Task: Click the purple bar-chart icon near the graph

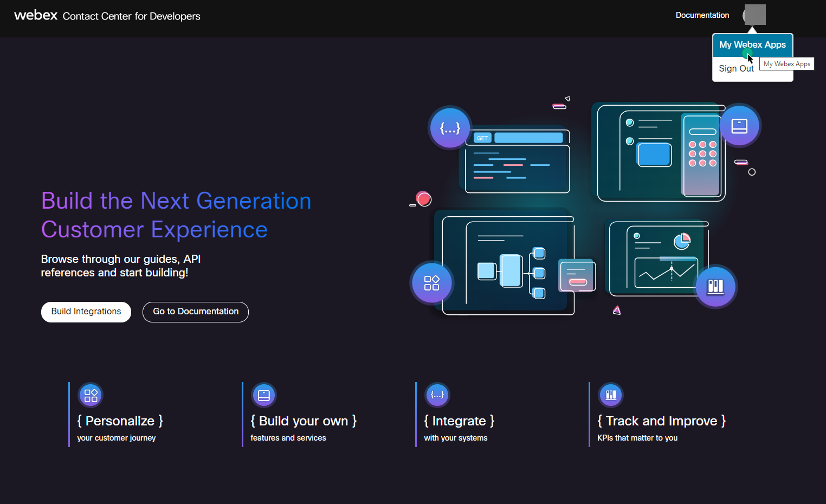Action: tap(715, 286)
